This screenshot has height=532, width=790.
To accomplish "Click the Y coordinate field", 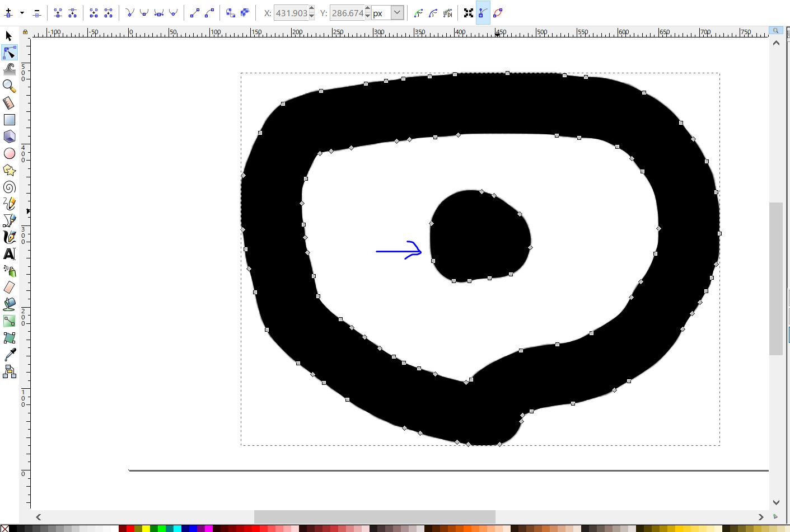I will [347, 13].
